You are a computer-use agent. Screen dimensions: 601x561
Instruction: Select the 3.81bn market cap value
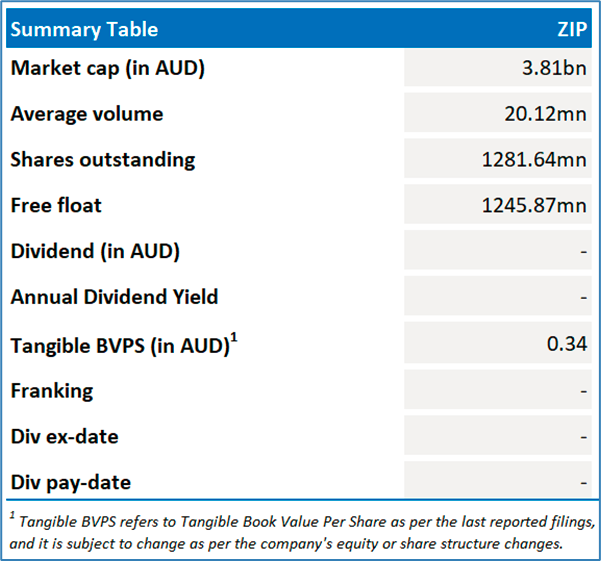pyautogui.click(x=558, y=68)
